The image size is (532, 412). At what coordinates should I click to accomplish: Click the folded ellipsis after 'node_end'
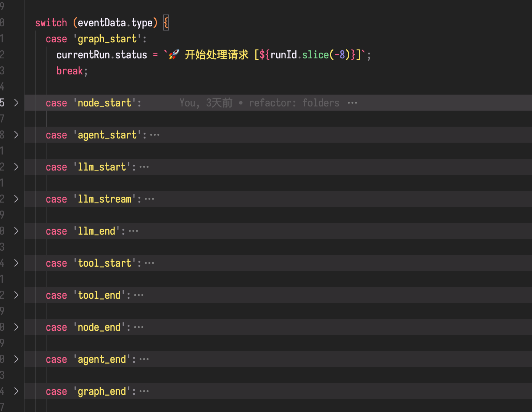pos(139,327)
